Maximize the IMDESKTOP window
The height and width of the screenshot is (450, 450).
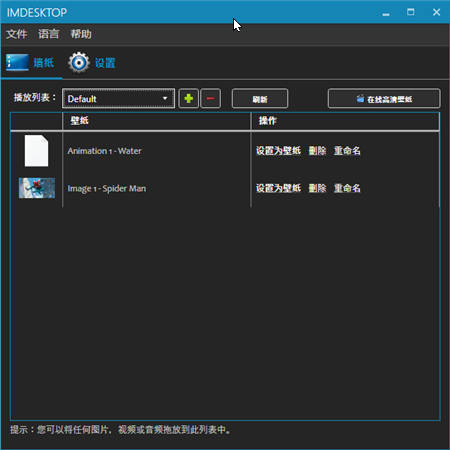411,12
